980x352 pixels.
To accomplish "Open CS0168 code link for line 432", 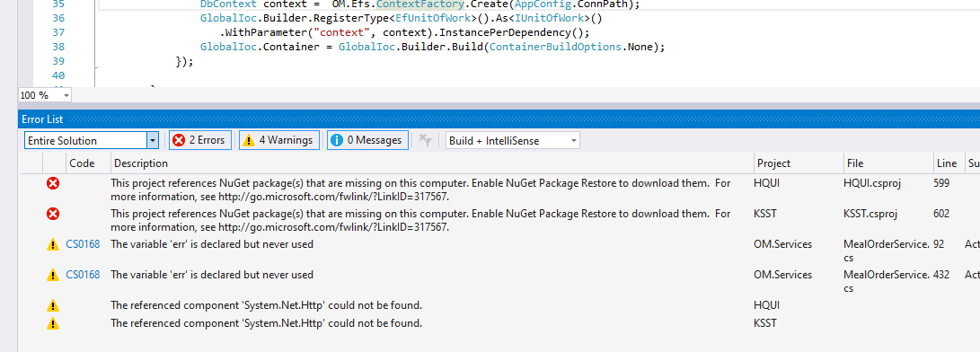I will pyautogui.click(x=83, y=275).
